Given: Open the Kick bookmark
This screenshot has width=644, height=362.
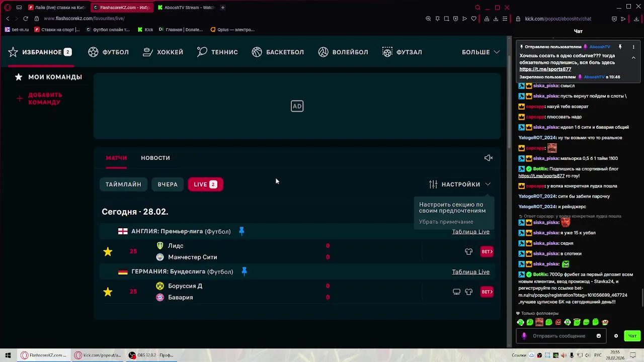Looking at the screenshot, I should pyautogui.click(x=145, y=30).
